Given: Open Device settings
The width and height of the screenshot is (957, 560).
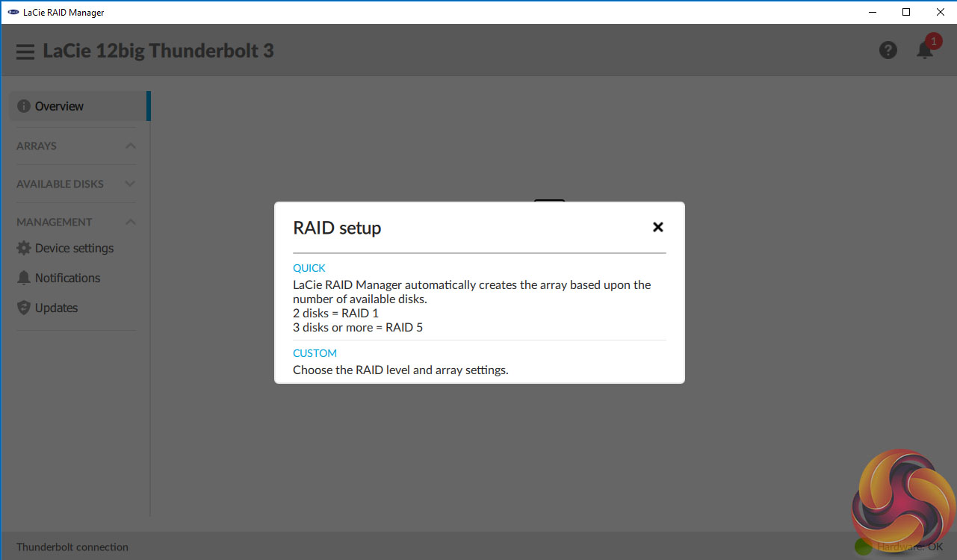Looking at the screenshot, I should point(65,248).
